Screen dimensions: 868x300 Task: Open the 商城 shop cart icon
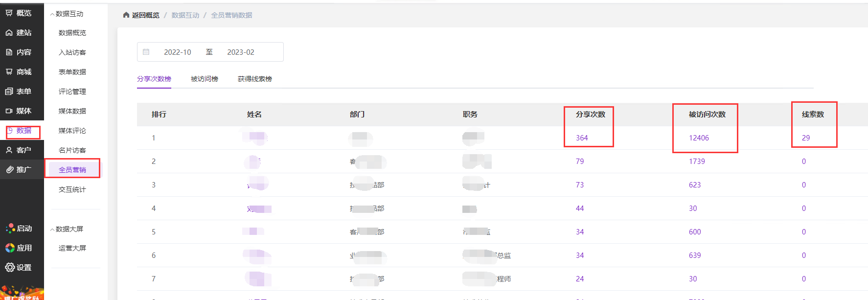coord(9,72)
